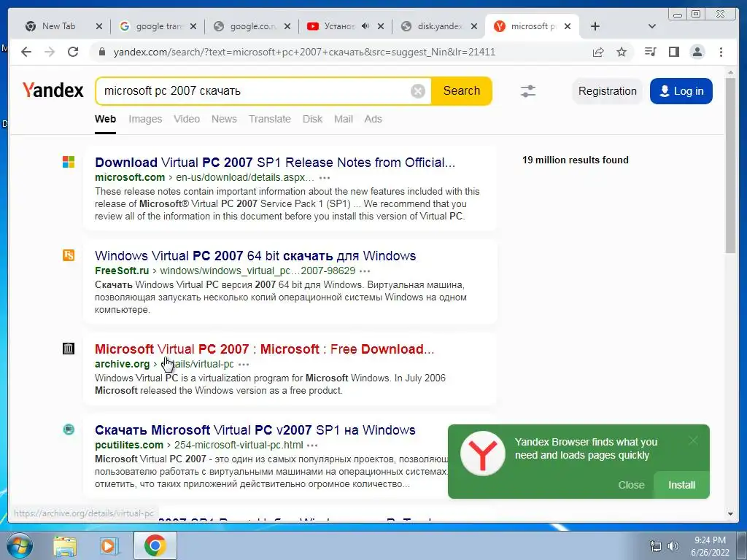Open options dots for FreeSoft.ru result
Screen dimensions: 747x560
365,271
